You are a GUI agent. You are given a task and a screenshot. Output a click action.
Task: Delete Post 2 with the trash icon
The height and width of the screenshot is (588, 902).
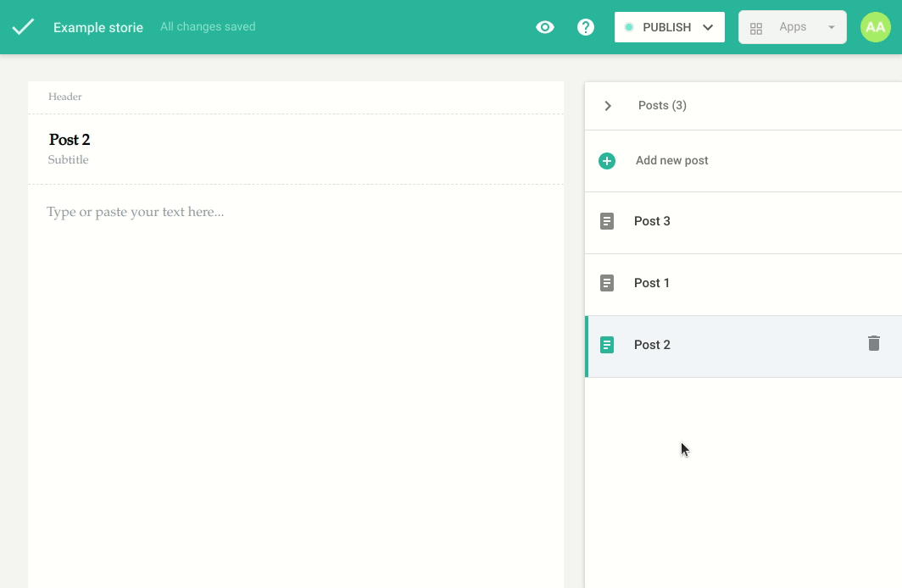tap(874, 343)
